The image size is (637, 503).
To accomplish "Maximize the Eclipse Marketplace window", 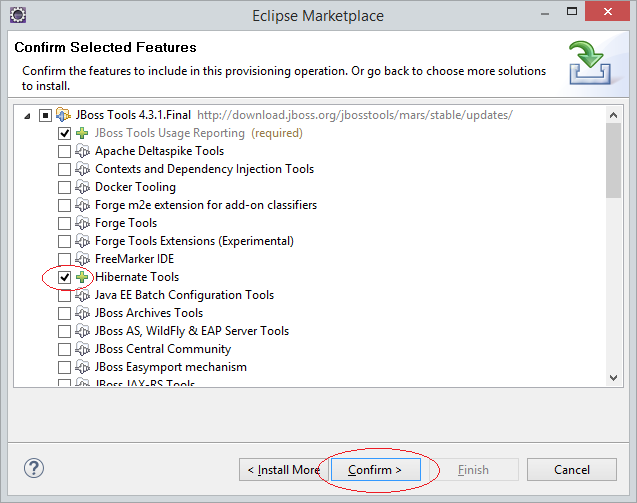I will click(572, 11).
